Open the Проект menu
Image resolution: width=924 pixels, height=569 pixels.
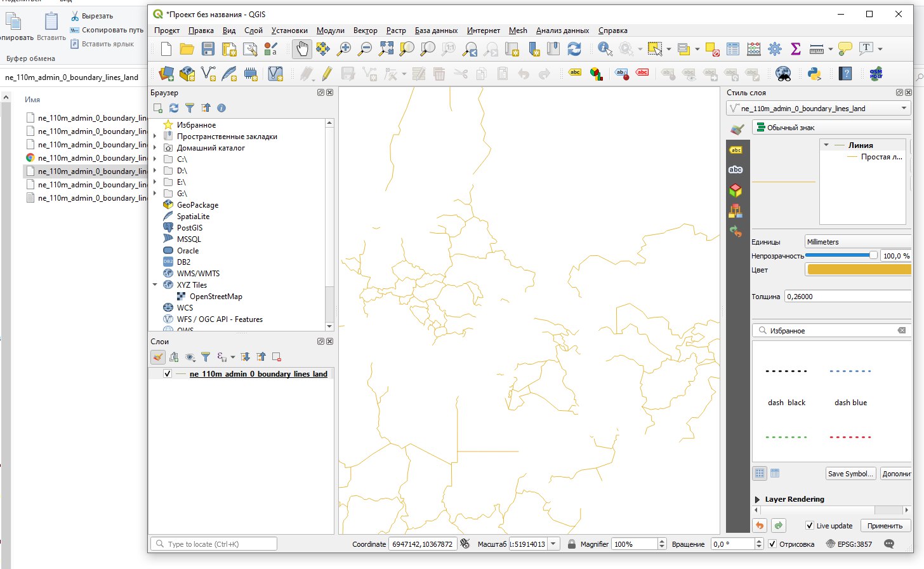click(x=167, y=30)
